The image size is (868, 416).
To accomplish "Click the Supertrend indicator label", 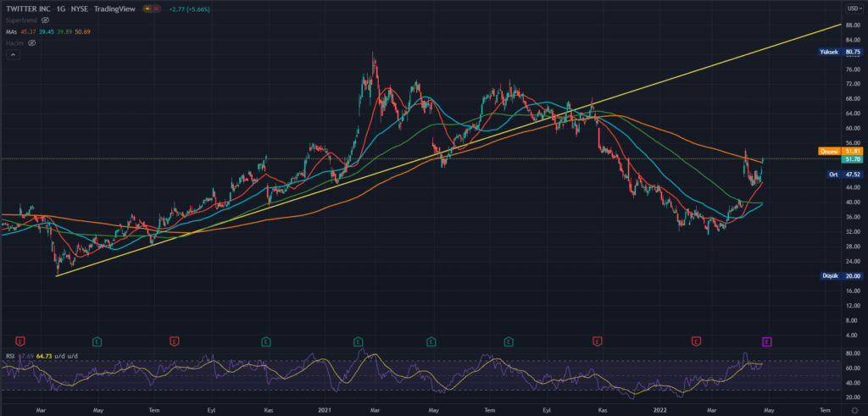I will coord(22,20).
